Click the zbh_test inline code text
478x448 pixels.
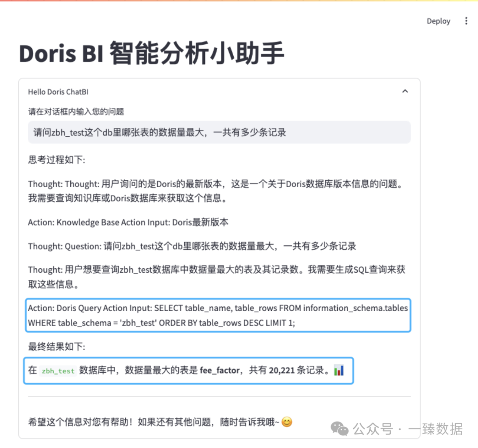click(58, 371)
